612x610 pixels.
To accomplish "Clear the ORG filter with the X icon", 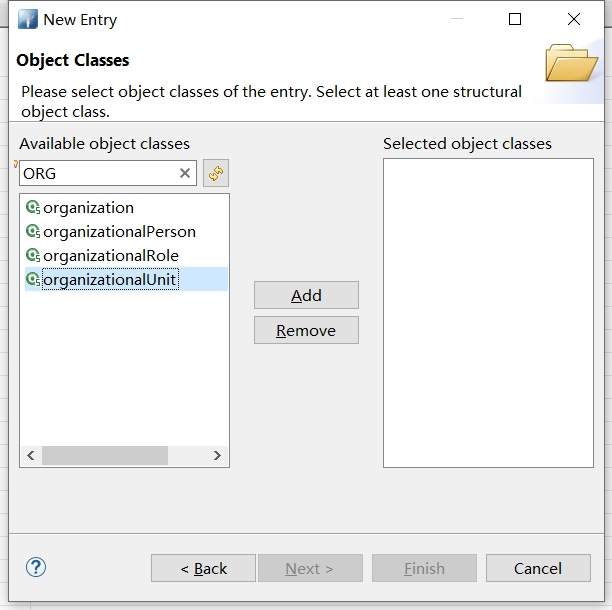I will tap(184, 173).
